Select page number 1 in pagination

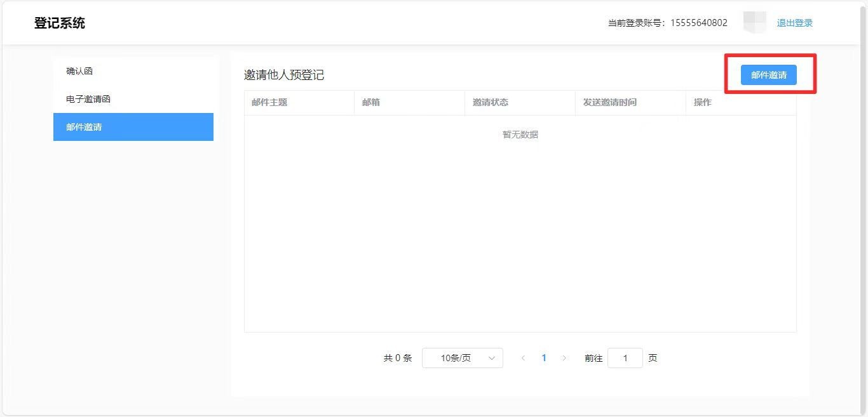point(543,358)
